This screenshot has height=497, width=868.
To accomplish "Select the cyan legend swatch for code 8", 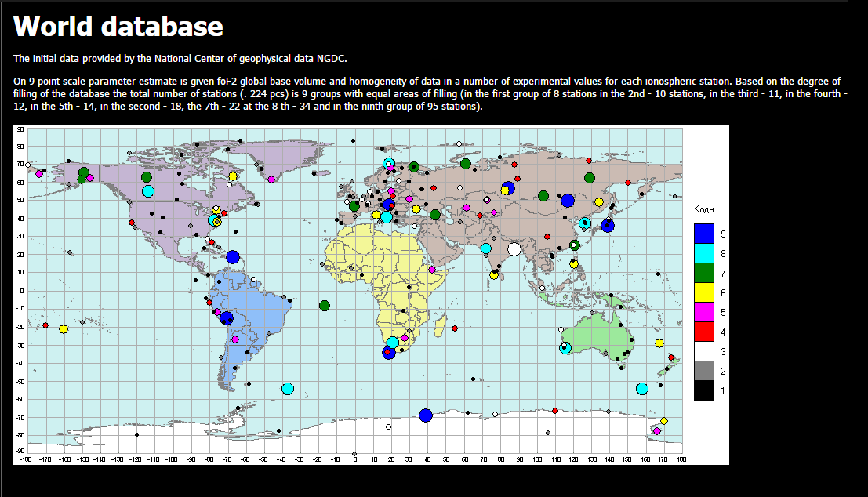I will 703,252.
